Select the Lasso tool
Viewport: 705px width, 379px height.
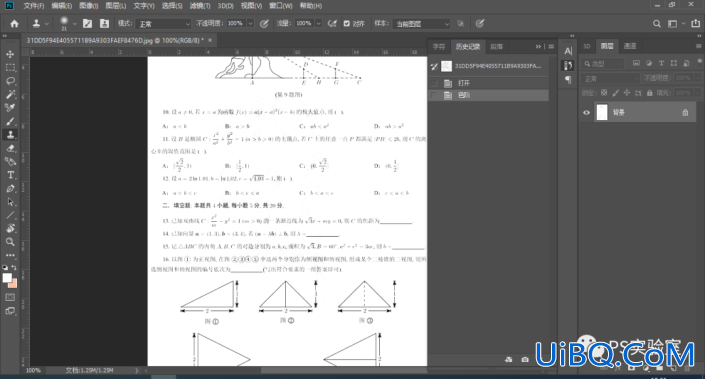tap(10, 81)
